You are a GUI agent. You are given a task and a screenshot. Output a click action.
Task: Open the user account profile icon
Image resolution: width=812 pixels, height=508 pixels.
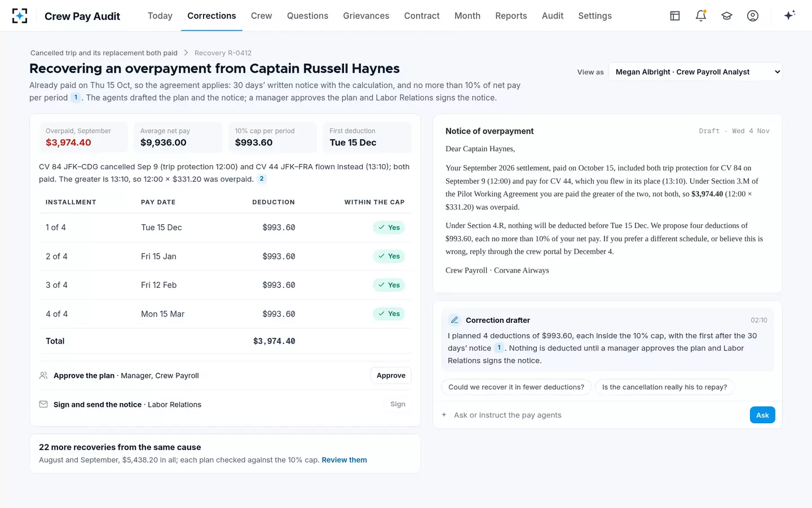753,16
